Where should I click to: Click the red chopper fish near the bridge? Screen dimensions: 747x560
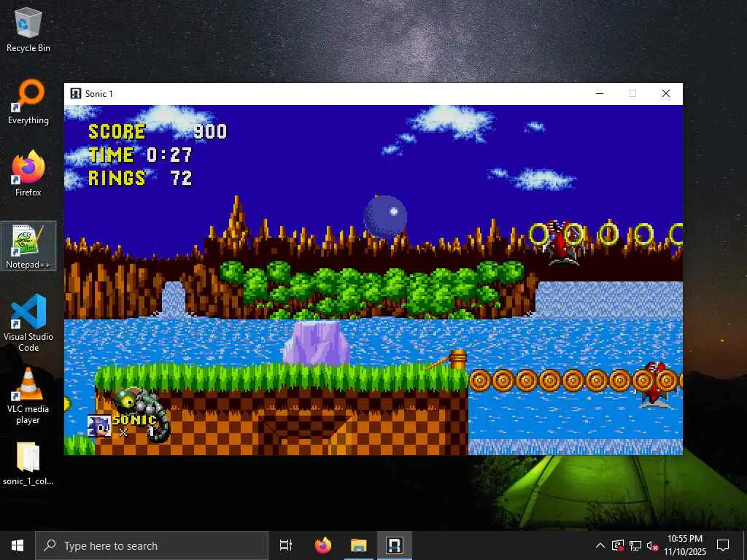click(x=656, y=385)
